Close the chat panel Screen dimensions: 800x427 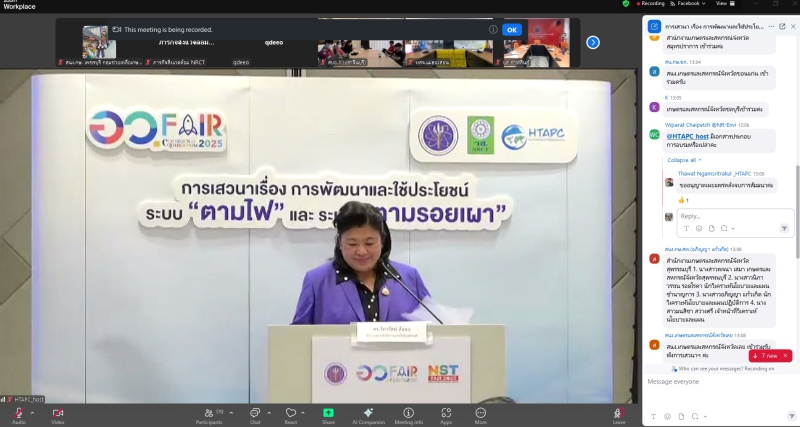(793, 27)
